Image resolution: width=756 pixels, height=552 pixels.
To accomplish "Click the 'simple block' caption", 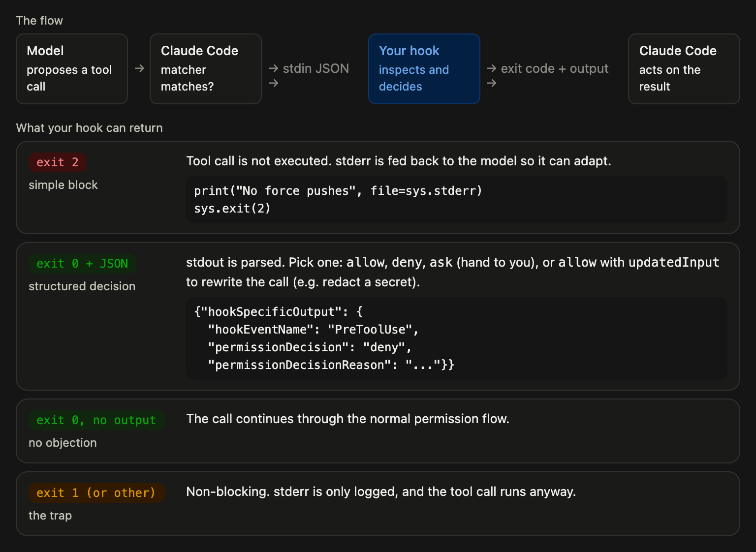I will [63, 185].
